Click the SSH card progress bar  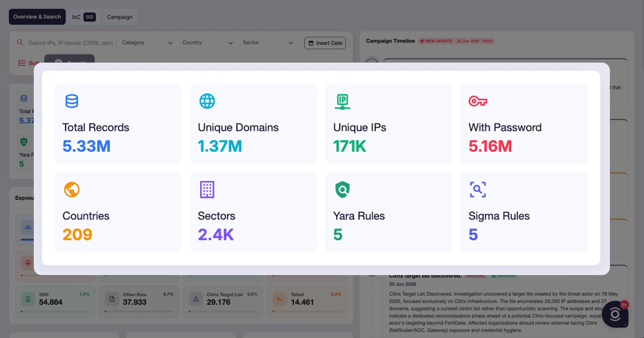[x=55, y=312]
